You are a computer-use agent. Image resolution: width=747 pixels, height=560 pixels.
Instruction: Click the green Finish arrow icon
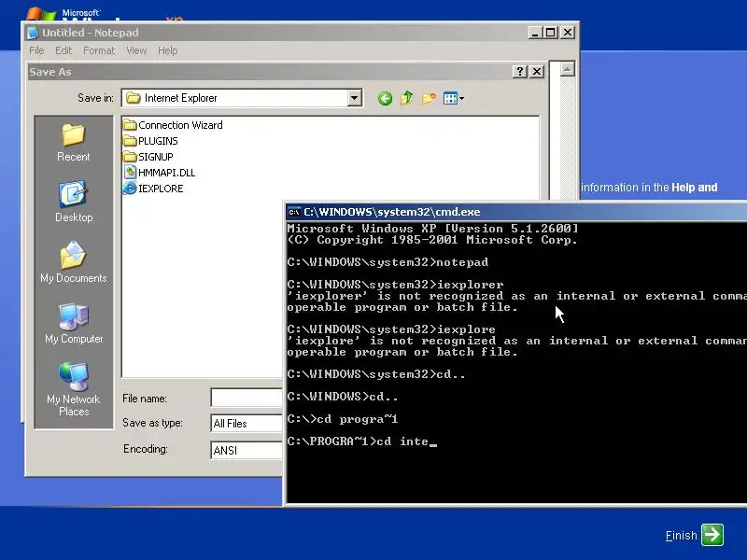click(x=712, y=534)
